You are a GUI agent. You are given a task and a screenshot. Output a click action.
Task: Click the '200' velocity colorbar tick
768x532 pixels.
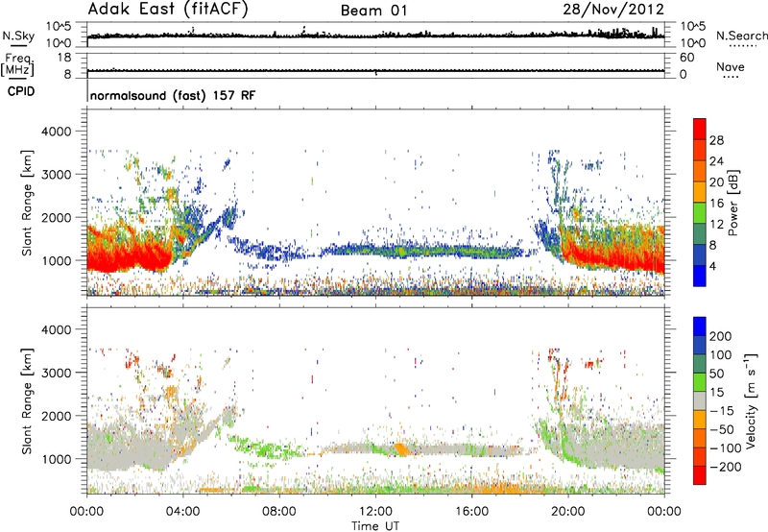[x=721, y=336]
